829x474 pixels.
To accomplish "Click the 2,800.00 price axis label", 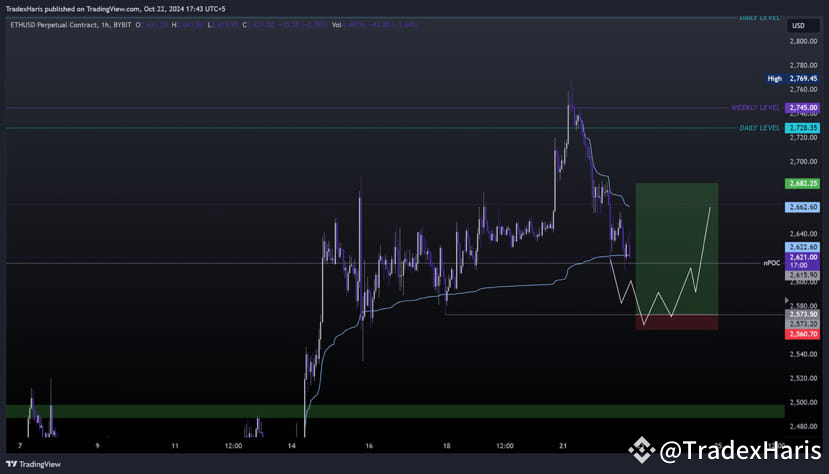I will point(803,41).
